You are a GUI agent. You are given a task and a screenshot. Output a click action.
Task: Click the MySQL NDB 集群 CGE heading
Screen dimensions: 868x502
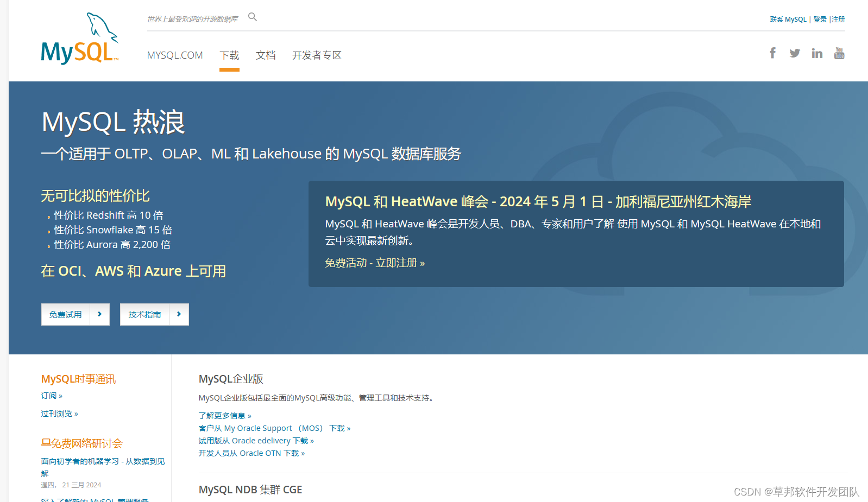pos(250,490)
